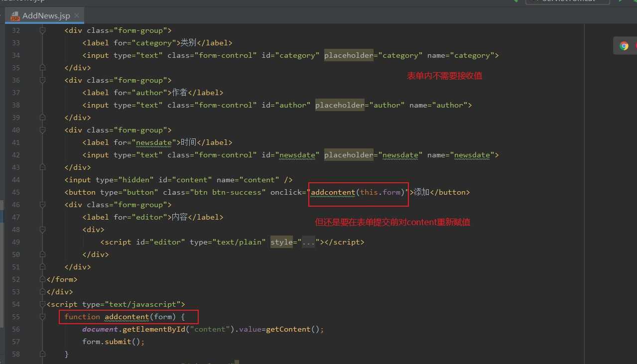Place cursor on id="category" in line 34

291,55
